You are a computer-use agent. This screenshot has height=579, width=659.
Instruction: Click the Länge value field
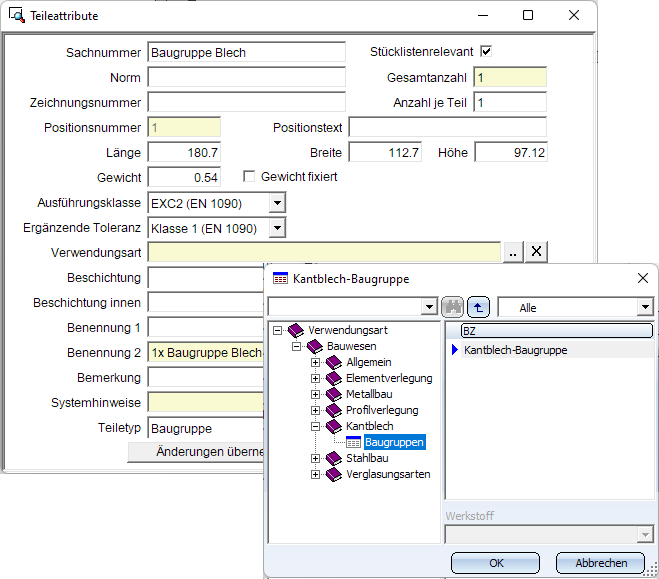[x=184, y=152]
